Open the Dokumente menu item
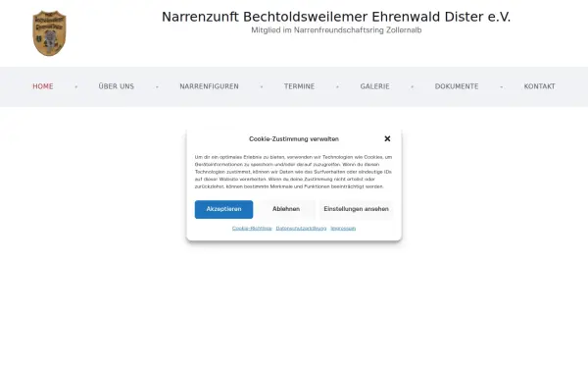Image resolution: width=588 pixels, height=368 pixels. 457,86
